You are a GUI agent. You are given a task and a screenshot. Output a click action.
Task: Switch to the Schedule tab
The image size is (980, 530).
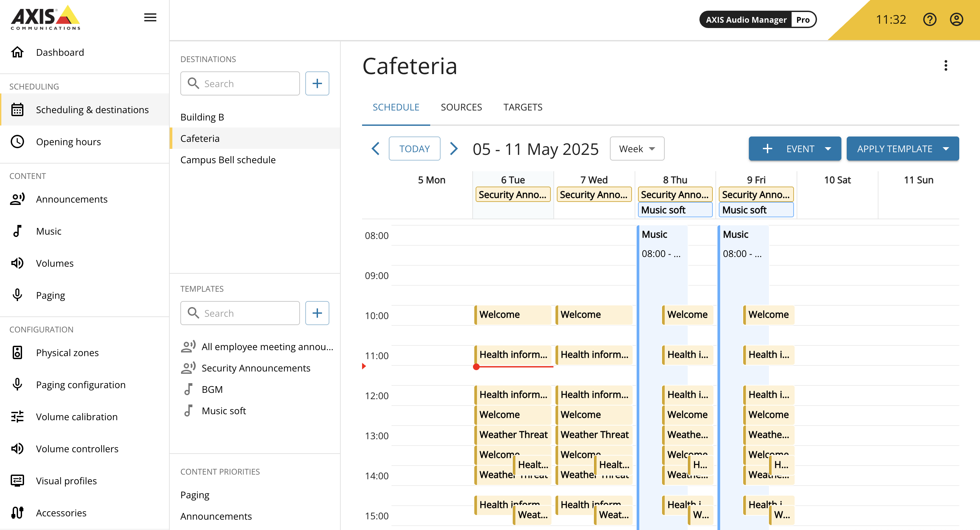pos(396,107)
